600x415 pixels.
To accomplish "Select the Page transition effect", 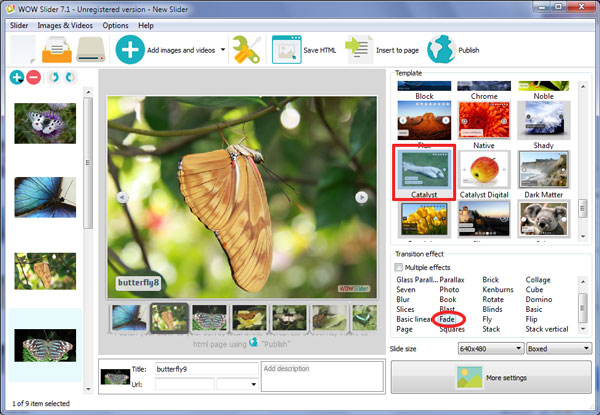I will click(404, 329).
